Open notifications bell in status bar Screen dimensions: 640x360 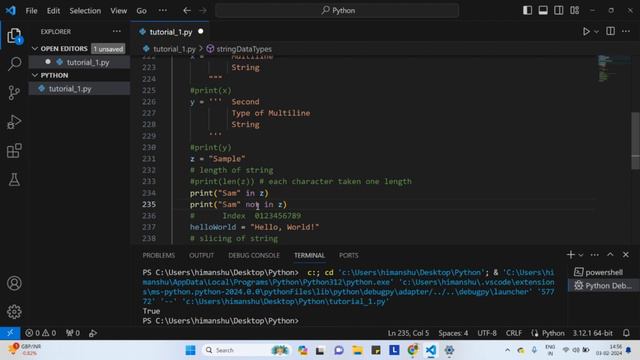point(626,333)
